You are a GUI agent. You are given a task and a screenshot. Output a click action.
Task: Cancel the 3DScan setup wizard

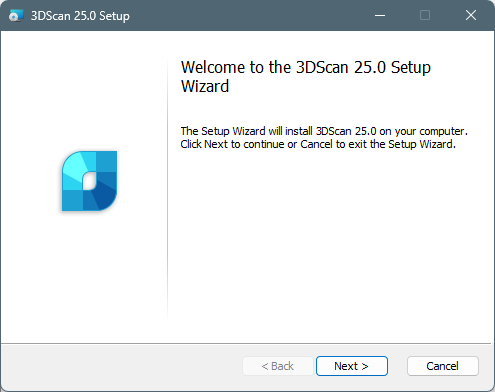coord(443,366)
